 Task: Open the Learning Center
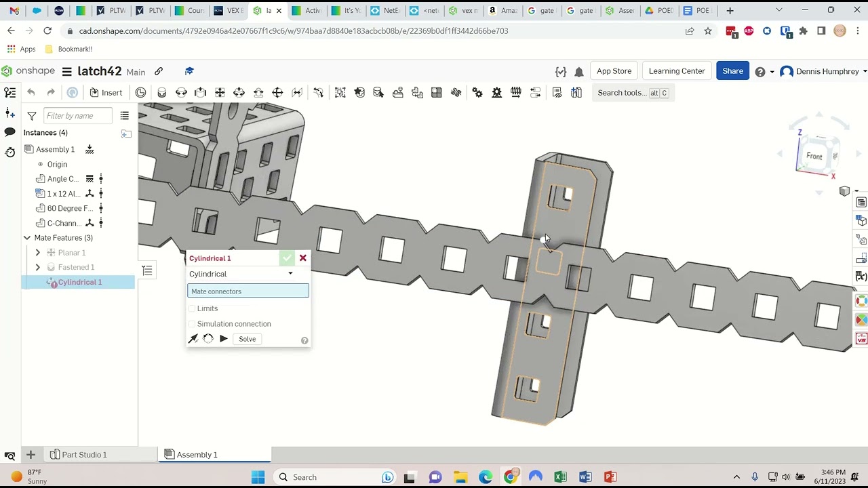[x=677, y=71]
